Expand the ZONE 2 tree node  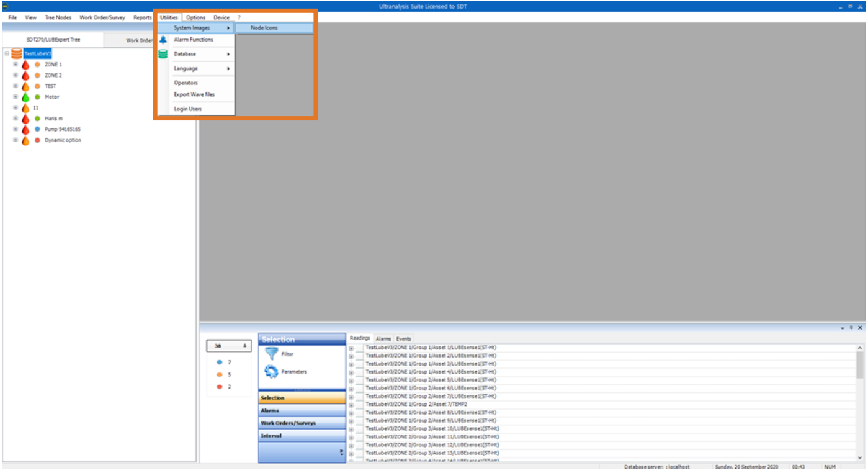coord(16,75)
